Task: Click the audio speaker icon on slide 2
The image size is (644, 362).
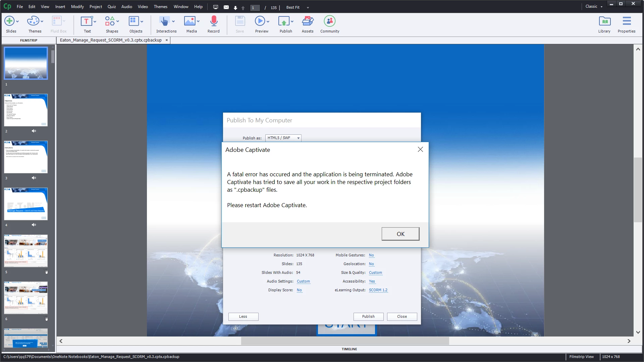Action: (x=34, y=131)
